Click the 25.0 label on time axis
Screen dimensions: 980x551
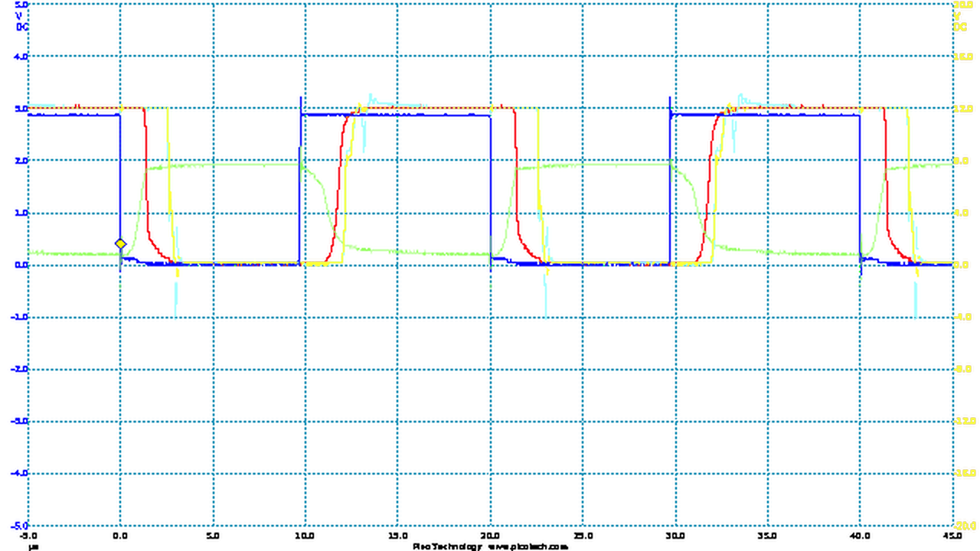click(x=582, y=536)
